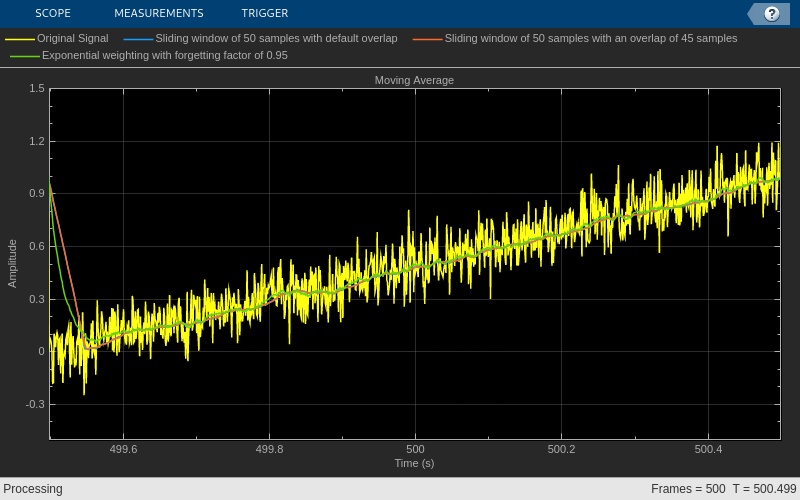The width and height of the screenshot is (800, 500).
Task: Click the Processing status text
Action: point(33,489)
